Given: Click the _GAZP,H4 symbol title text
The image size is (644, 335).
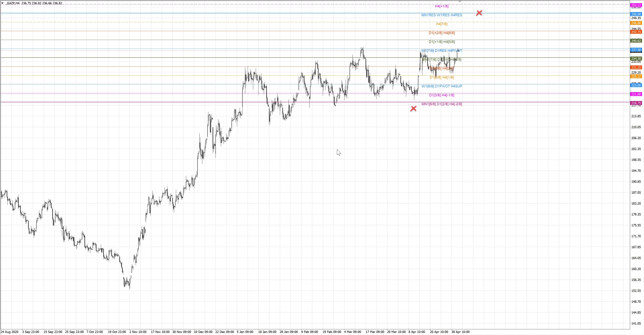Looking at the screenshot, I should click(x=12, y=3).
